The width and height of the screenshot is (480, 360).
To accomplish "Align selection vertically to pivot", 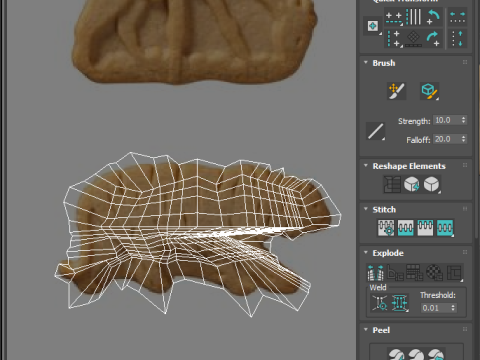I will tap(393, 38).
